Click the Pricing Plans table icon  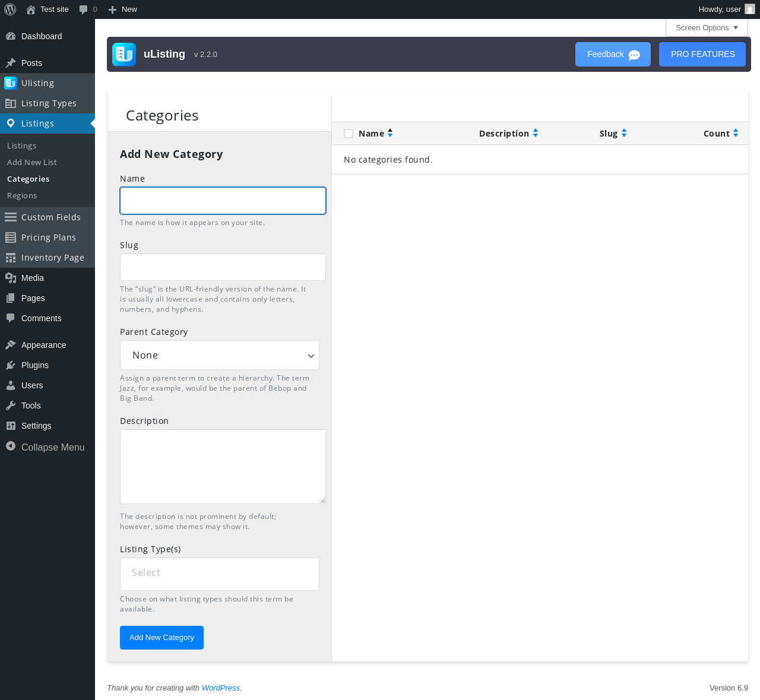point(11,237)
